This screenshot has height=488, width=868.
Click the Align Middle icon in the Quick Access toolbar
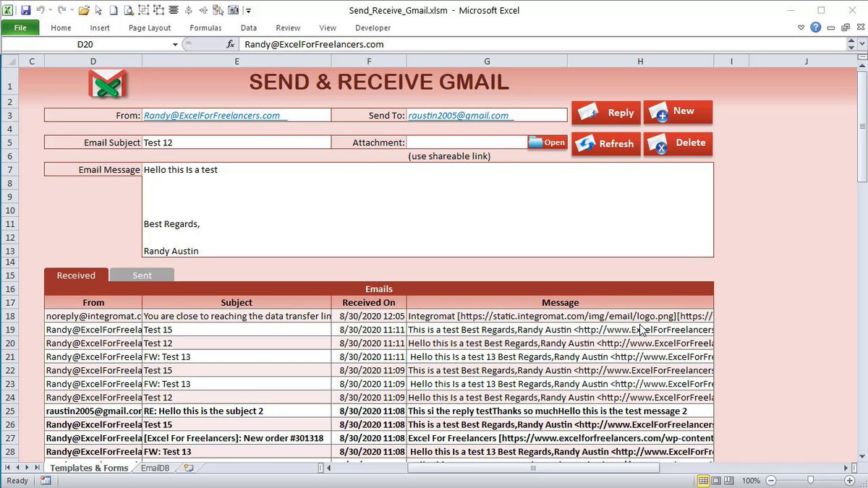coord(189,10)
